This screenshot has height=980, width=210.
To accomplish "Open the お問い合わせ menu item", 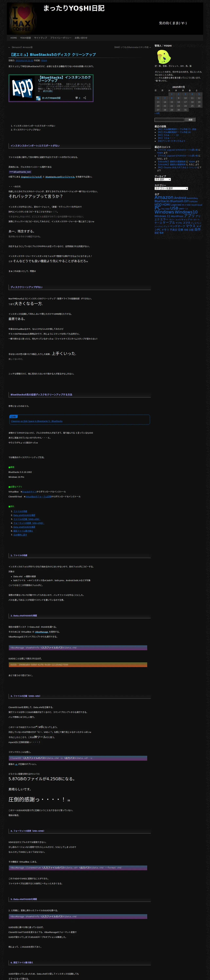I will click(x=81, y=38).
